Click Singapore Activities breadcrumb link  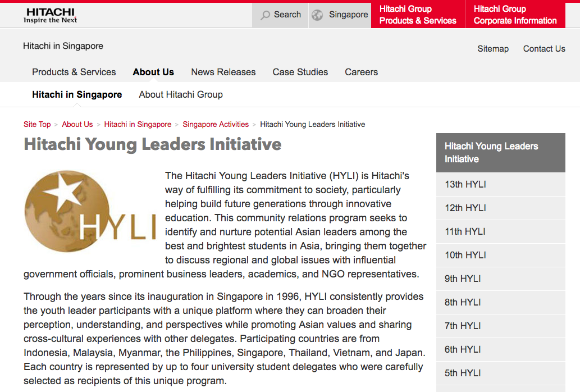(216, 124)
